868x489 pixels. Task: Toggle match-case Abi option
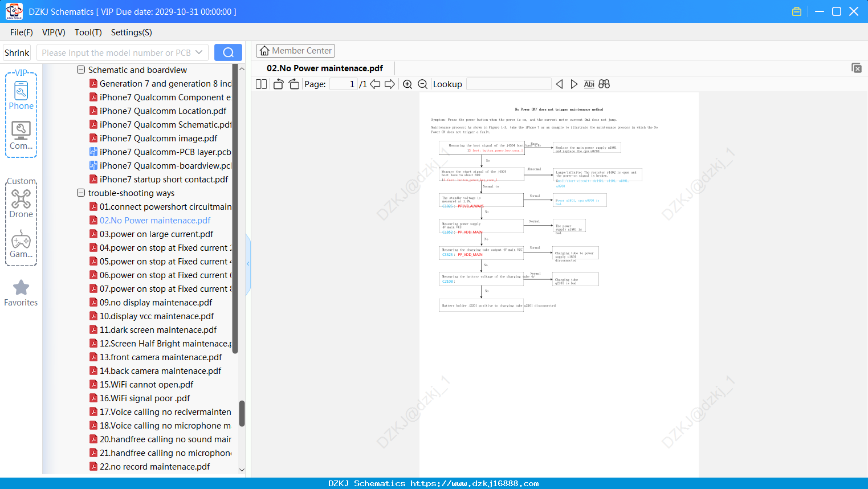tap(589, 84)
